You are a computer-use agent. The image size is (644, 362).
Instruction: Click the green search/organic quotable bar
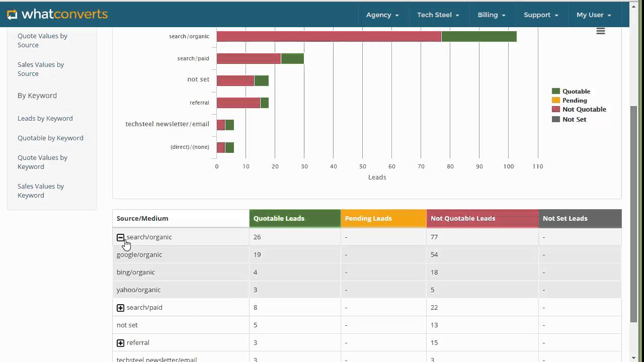click(x=478, y=36)
